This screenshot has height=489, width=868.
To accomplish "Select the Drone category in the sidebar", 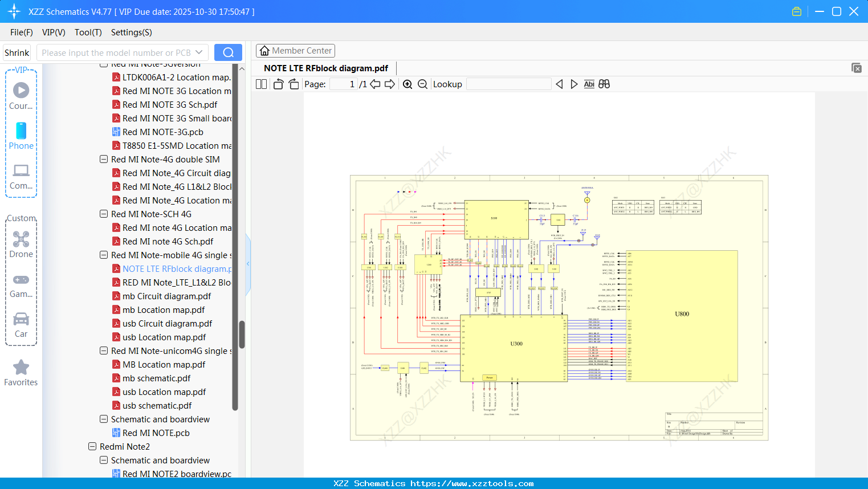I will pos(21,245).
